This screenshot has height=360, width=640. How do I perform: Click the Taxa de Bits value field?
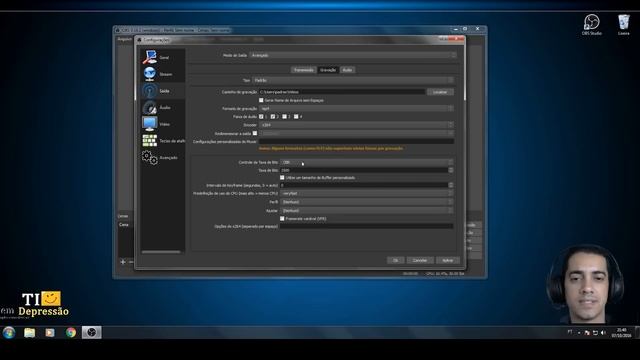point(364,170)
